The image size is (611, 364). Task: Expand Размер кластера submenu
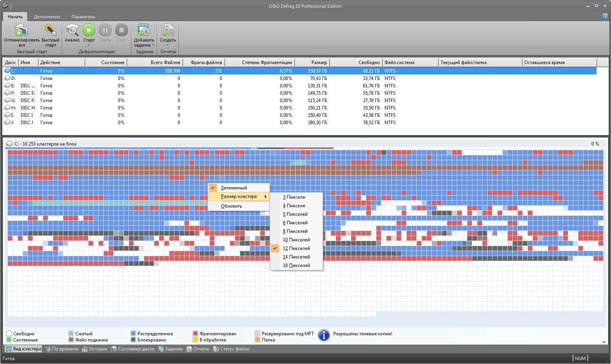(x=239, y=196)
